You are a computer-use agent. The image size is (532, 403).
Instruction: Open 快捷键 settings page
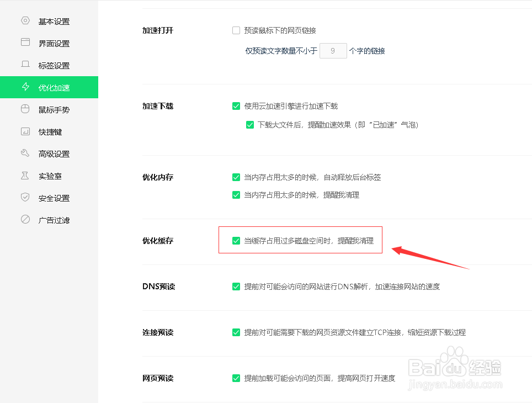(x=49, y=132)
